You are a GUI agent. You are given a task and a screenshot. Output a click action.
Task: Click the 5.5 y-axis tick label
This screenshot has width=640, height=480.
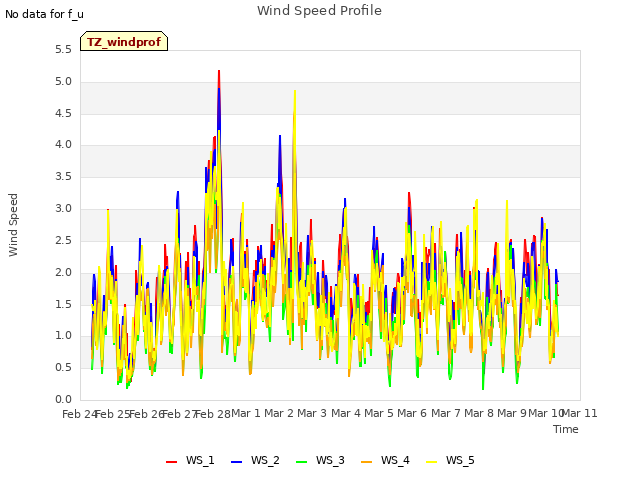click(x=63, y=50)
